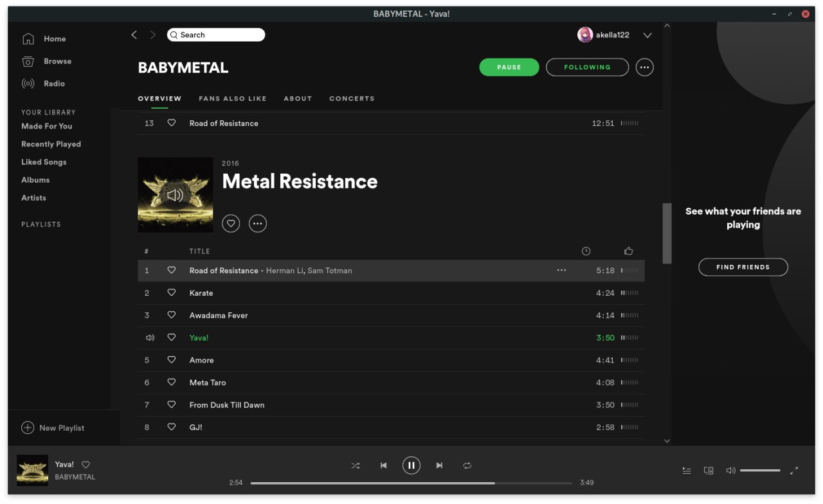Skip to next track
Image resolution: width=823 pixels, height=504 pixels.
pos(439,465)
